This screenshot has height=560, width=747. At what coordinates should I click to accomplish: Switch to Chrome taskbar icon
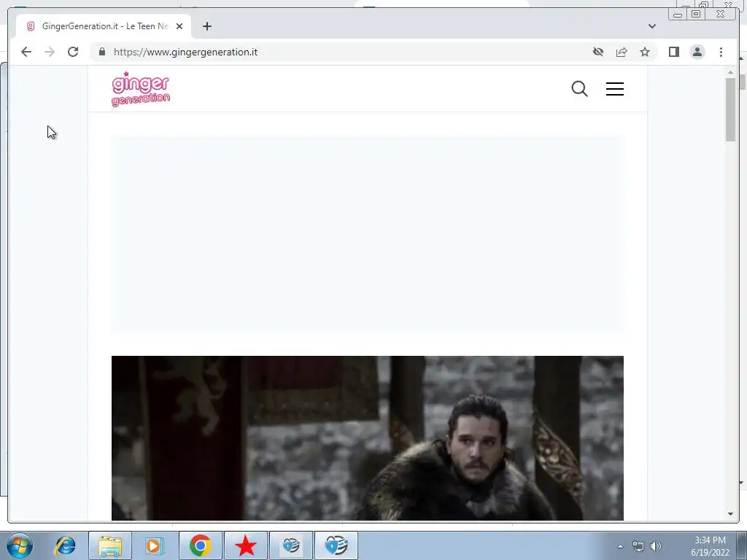pyautogui.click(x=200, y=545)
